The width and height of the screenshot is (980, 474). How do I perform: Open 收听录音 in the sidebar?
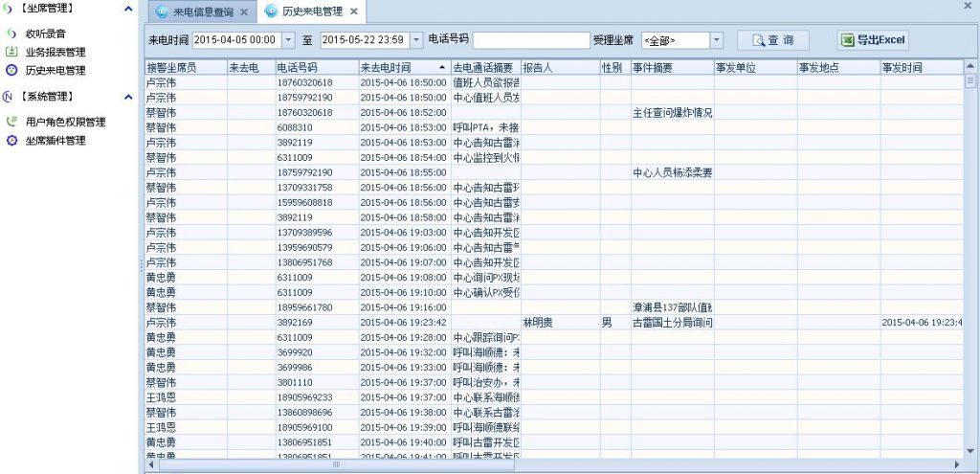pyautogui.click(x=45, y=34)
